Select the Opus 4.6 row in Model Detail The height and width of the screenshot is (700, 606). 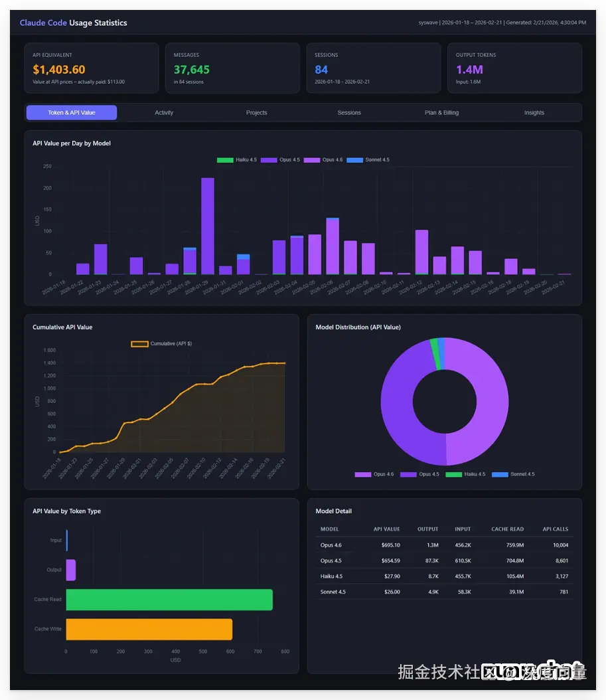click(443, 545)
